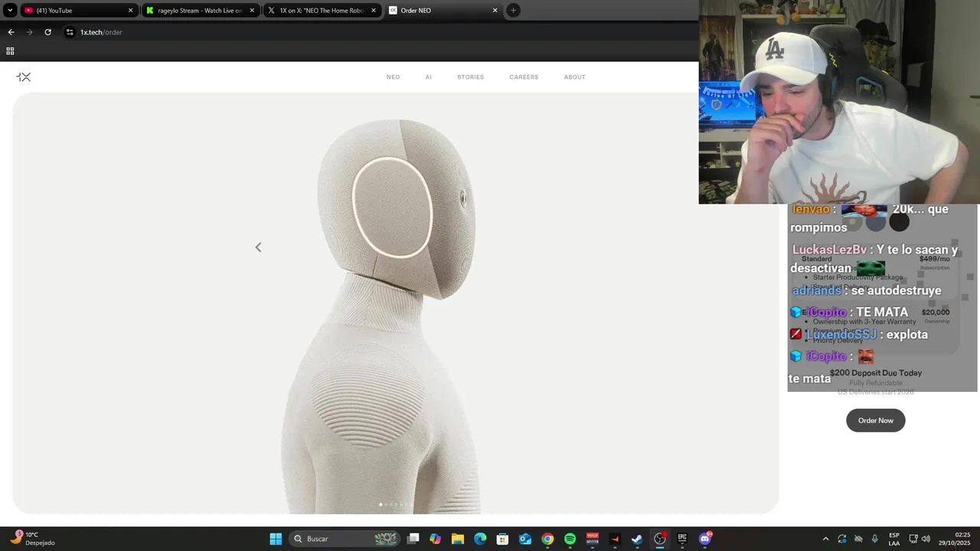Open Steam from the taskbar

[637, 539]
